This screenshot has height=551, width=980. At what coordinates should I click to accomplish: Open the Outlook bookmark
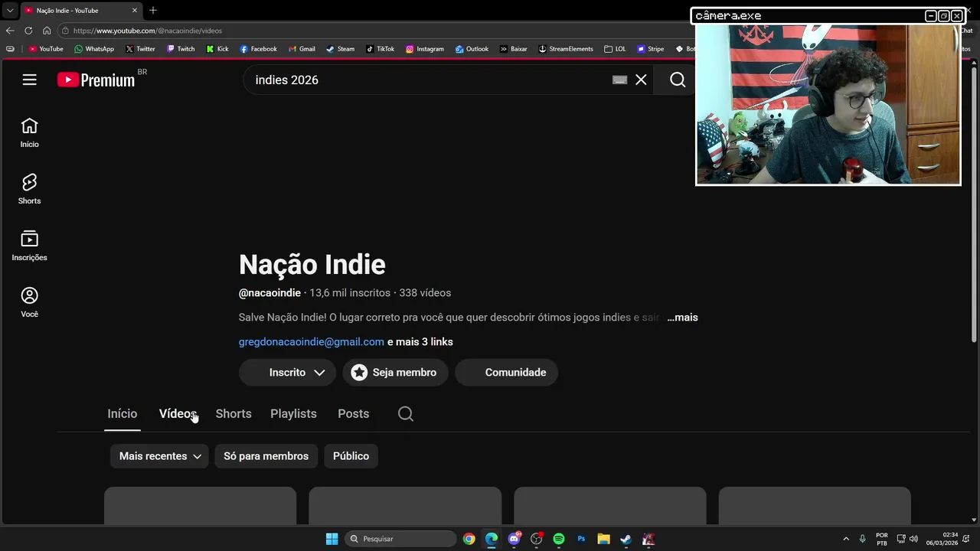click(472, 49)
